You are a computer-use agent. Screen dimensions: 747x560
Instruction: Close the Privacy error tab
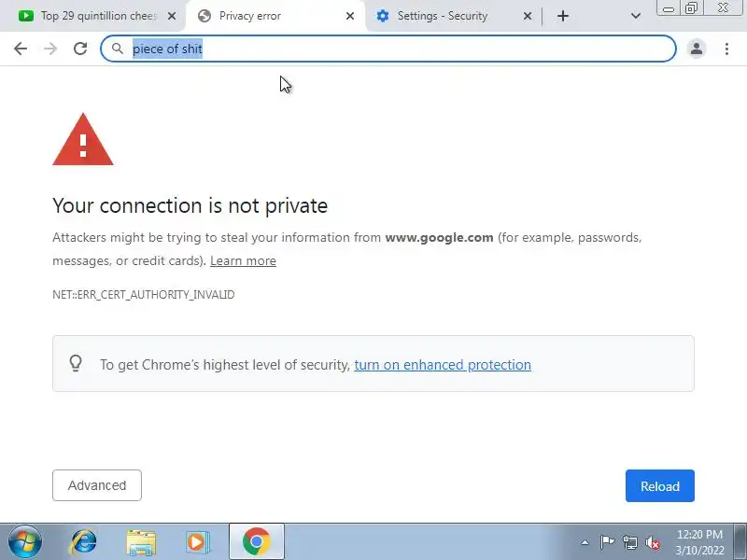pyautogui.click(x=349, y=16)
